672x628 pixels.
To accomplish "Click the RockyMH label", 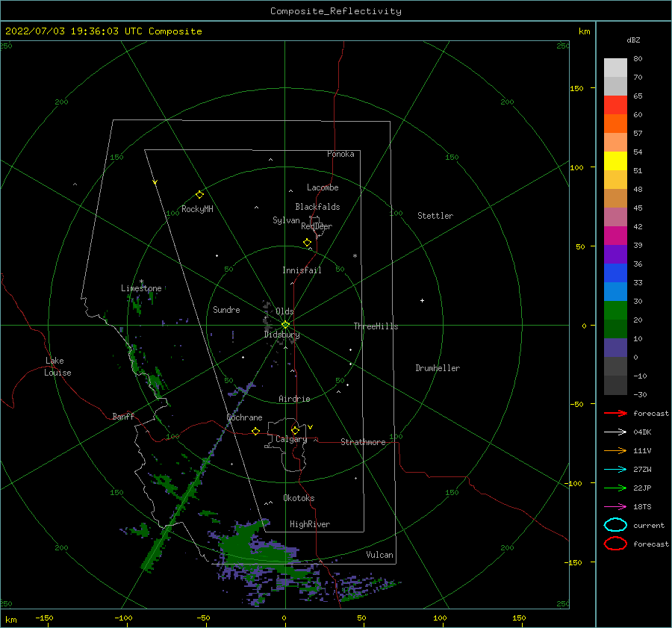I will 197,209.
